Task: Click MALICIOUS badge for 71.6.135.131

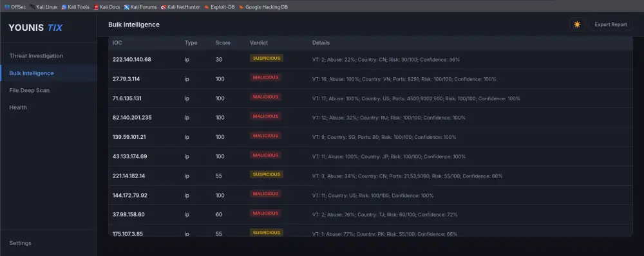Action: coord(265,97)
